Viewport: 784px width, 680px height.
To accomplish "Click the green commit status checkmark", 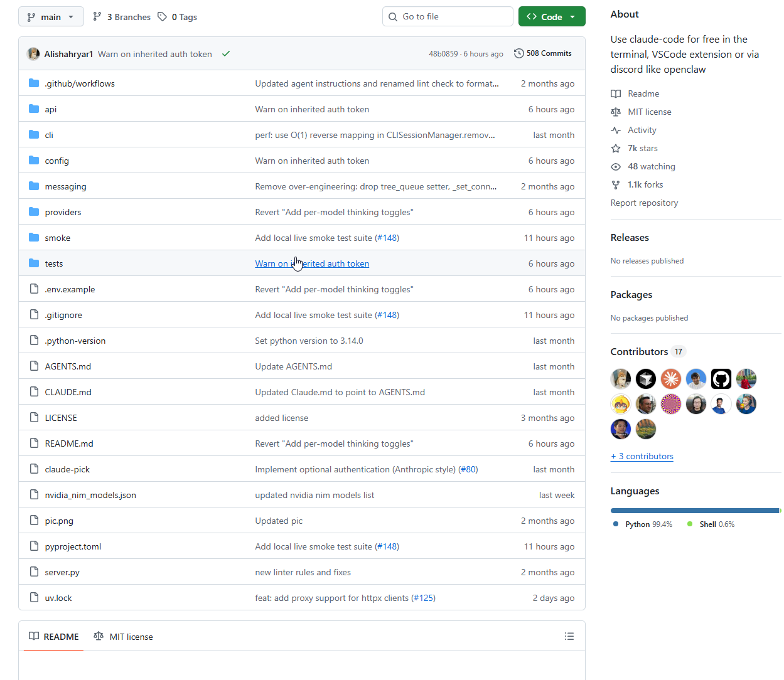I will (x=226, y=54).
